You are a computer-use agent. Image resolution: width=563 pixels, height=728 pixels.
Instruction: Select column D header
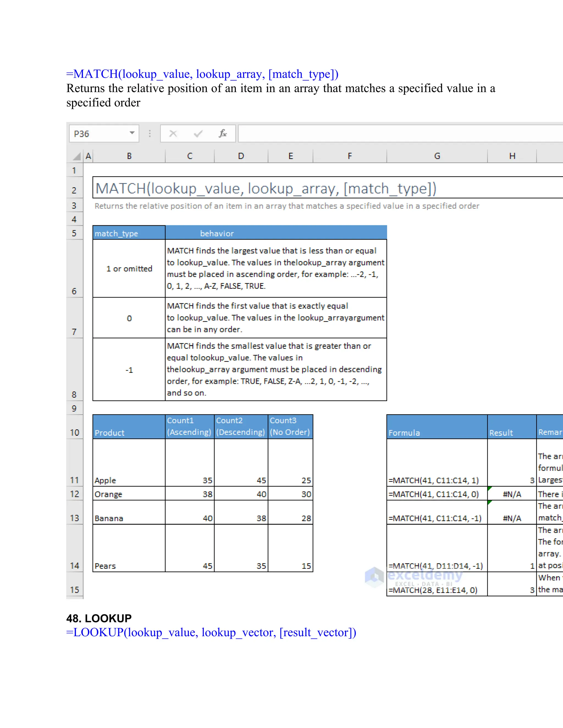(x=241, y=156)
